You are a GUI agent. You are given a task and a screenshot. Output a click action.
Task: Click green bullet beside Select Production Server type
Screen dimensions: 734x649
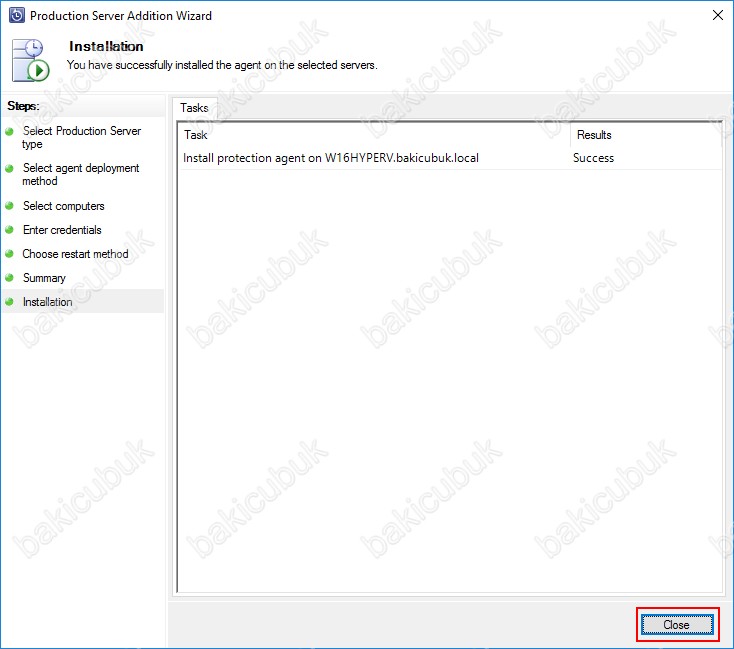click(9, 132)
